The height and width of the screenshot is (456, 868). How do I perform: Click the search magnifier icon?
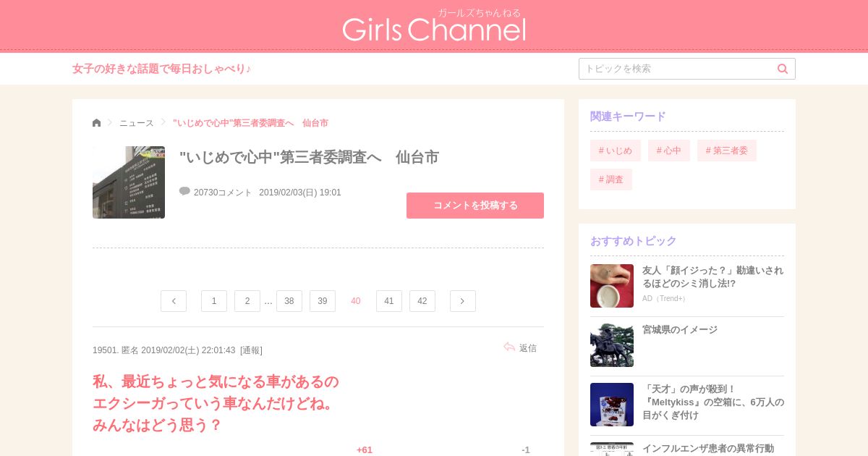[x=783, y=69]
